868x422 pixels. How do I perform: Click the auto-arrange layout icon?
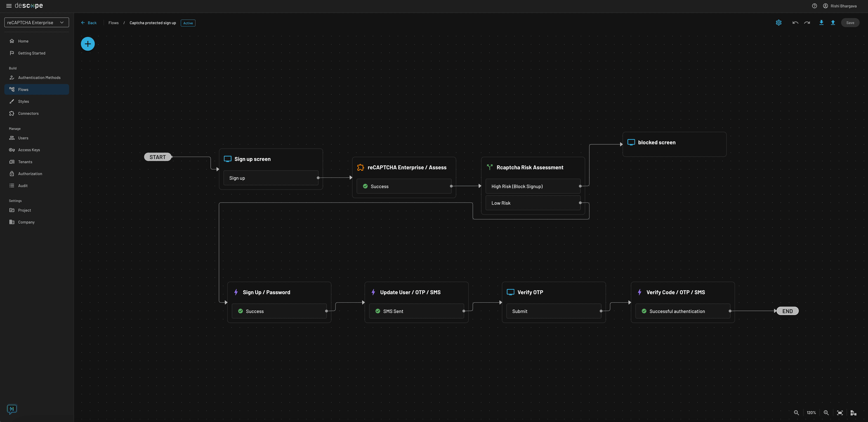point(853,413)
